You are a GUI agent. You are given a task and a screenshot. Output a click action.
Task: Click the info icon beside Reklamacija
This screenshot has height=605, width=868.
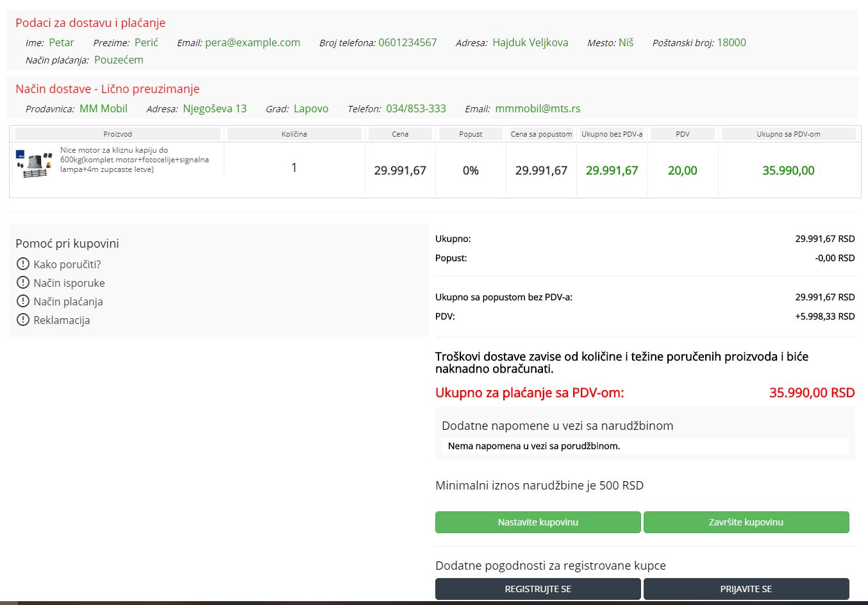(23, 320)
